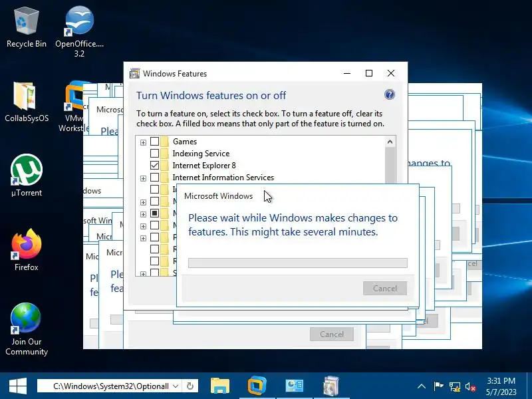Close the Windows Features window

click(391, 73)
